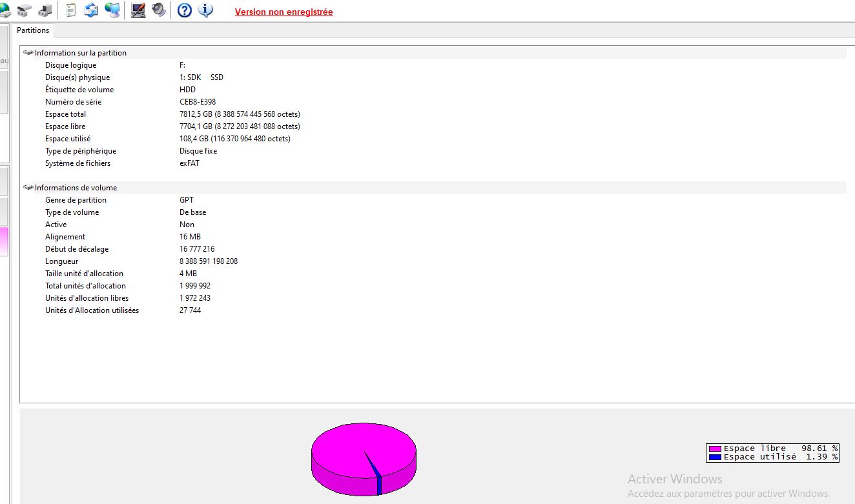Click the Alignement value 16 MB

coord(191,237)
